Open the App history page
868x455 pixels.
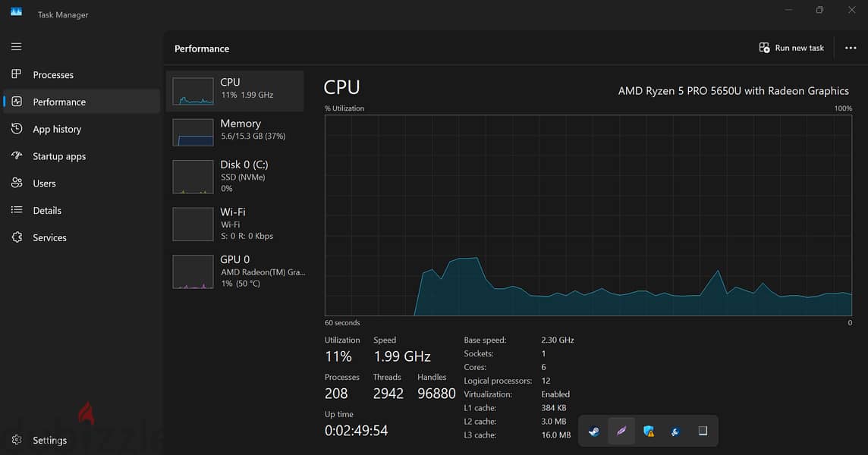coord(81,129)
